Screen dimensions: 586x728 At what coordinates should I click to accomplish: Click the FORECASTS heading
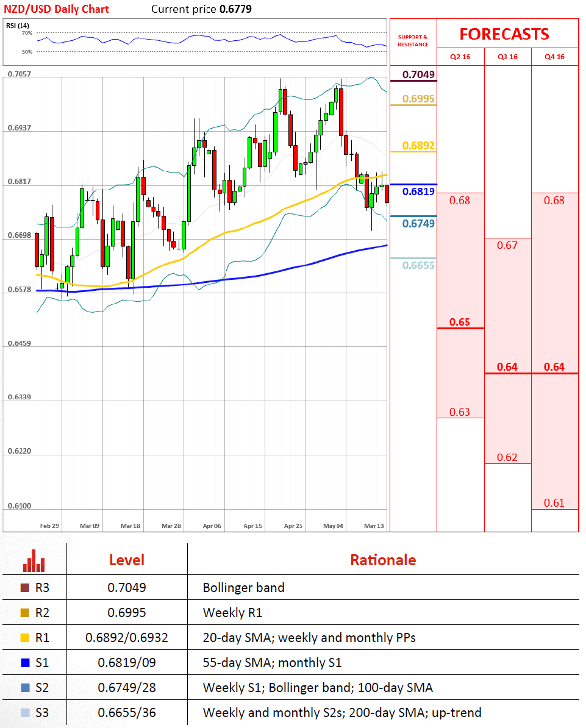[x=504, y=34]
